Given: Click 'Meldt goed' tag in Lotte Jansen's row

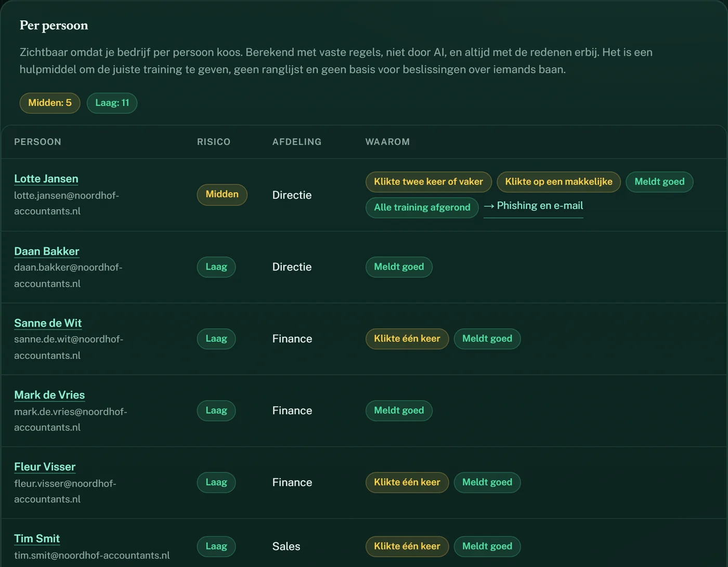Looking at the screenshot, I should [659, 182].
